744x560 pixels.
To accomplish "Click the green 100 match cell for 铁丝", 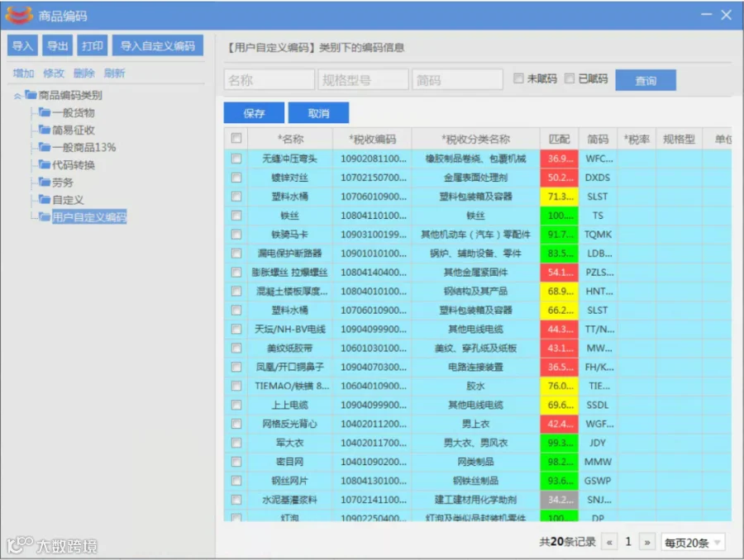I will [x=560, y=216].
